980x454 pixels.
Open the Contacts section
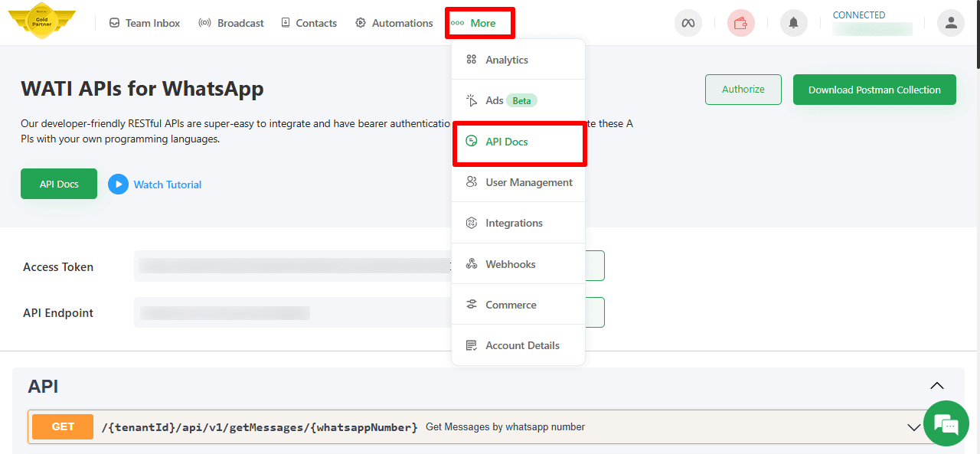point(309,23)
